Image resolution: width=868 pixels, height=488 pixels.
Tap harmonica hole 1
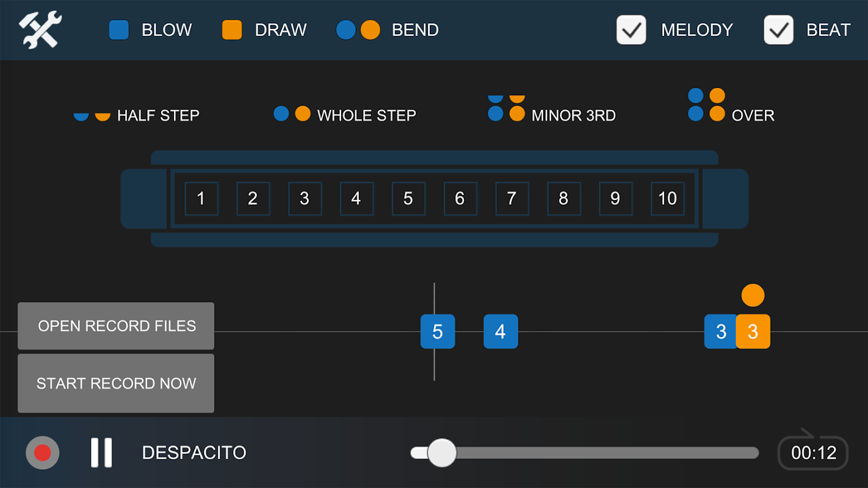coord(201,198)
